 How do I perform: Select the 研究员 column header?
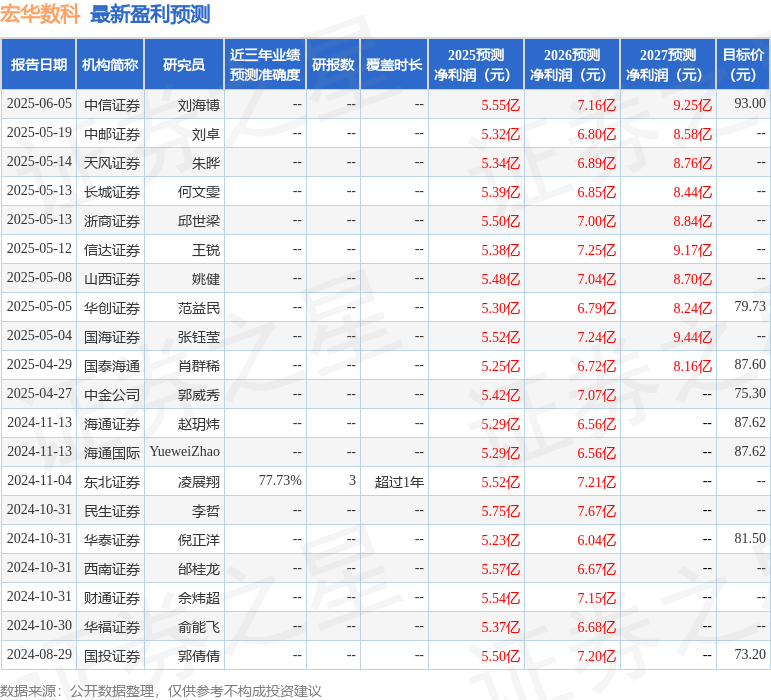183,65
